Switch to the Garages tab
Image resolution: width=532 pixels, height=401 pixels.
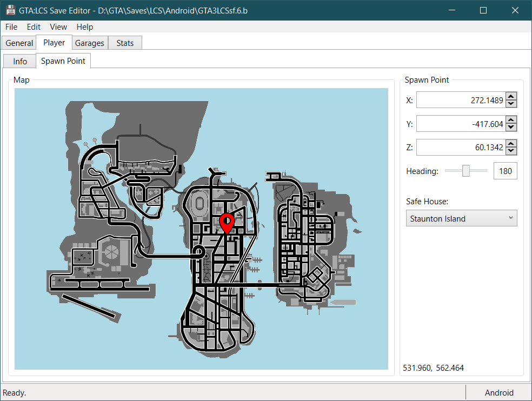[90, 43]
